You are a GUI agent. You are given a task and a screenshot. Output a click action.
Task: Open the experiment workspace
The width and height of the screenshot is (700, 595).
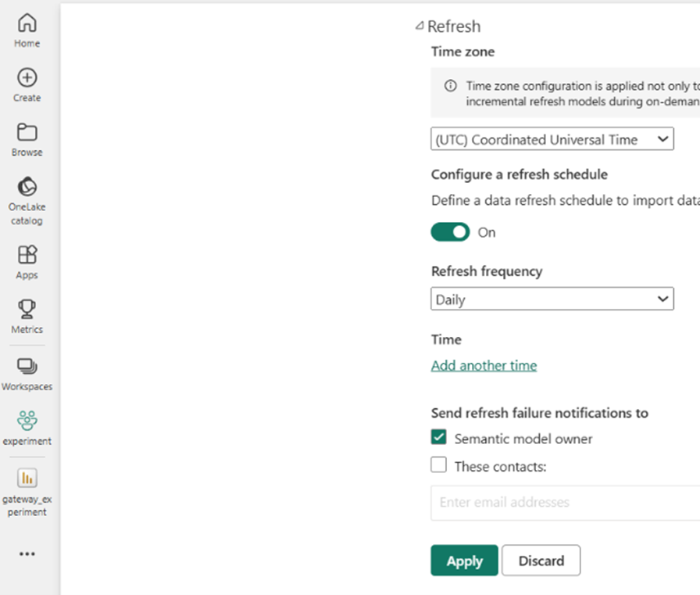coord(27,427)
